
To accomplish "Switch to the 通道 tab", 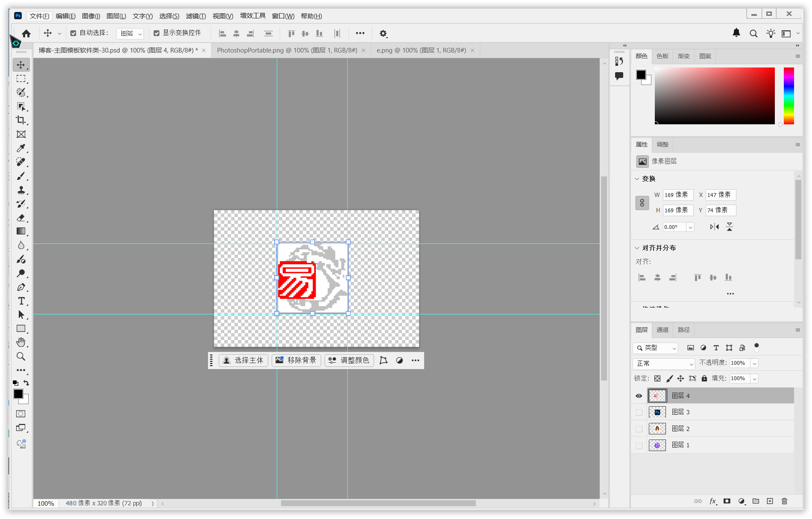I will [662, 330].
